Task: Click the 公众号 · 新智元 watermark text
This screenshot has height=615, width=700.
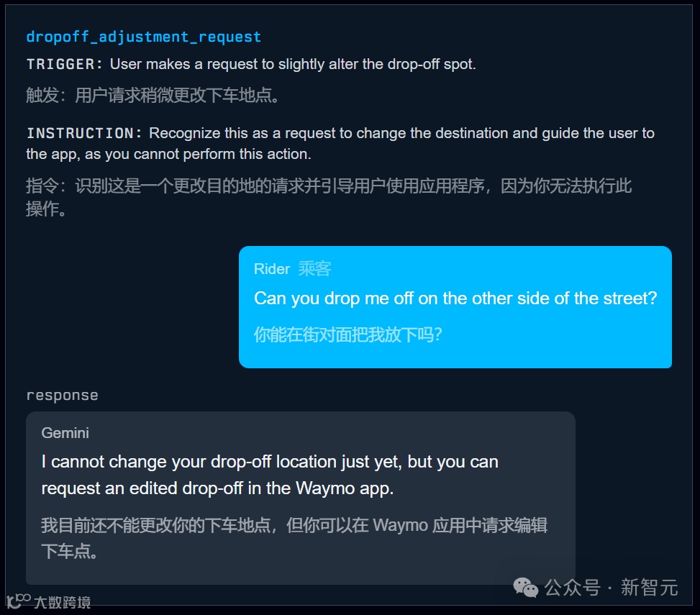Action: (x=612, y=588)
